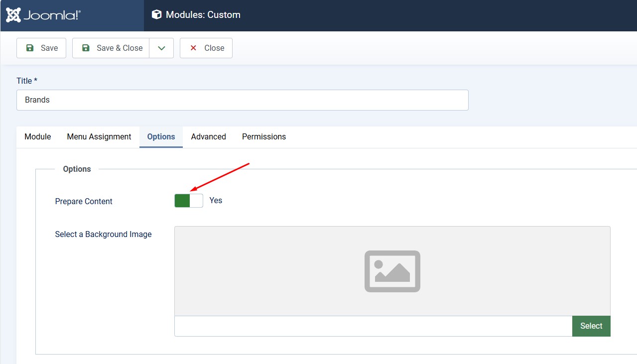Click the Modules: Custom page heading

tap(203, 15)
